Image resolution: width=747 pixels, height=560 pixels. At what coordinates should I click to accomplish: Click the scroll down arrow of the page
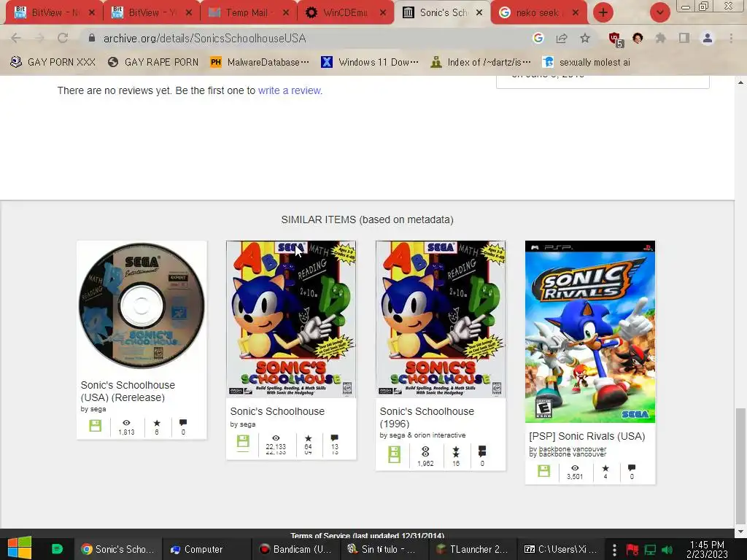pyautogui.click(x=740, y=532)
